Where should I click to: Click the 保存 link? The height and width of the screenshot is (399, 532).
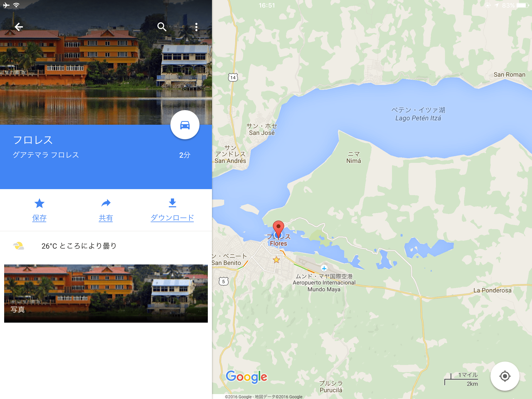tap(39, 218)
